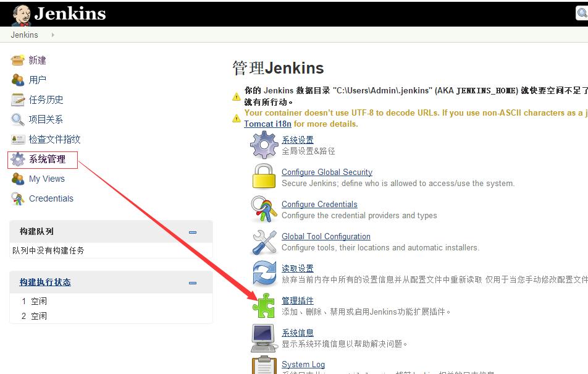Click the Configure Credentials keys icon
Screen dimensions: 588x374
(x=264, y=209)
